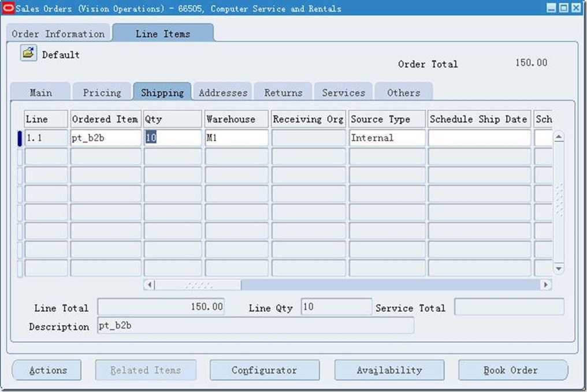Show the Others tab
This screenshot has width=587, height=392.
[403, 92]
